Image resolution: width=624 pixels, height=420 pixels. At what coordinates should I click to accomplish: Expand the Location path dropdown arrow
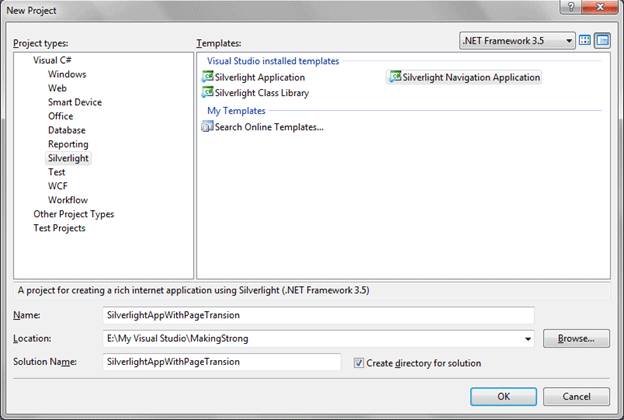(x=528, y=339)
